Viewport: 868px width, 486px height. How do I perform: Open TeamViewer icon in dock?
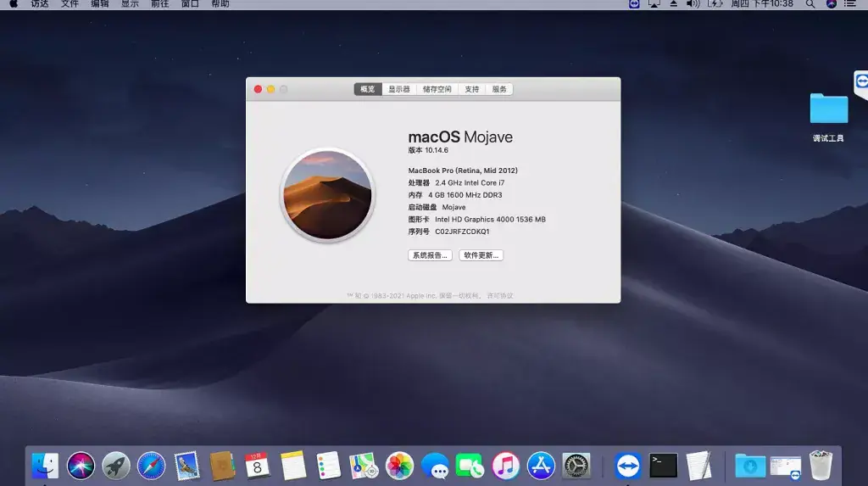click(628, 466)
